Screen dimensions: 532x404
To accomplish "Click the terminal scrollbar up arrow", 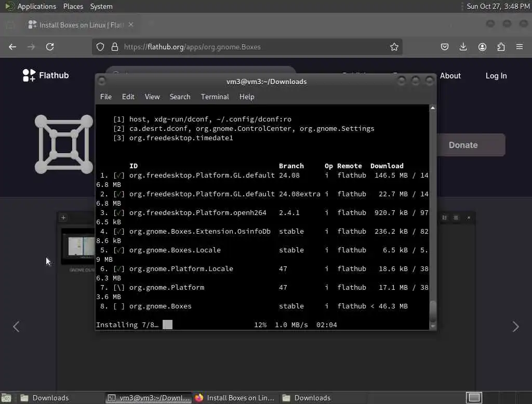I will [433, 108].
